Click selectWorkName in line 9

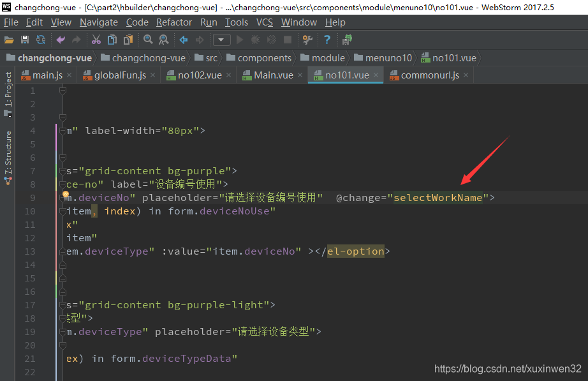coord(437,198)
